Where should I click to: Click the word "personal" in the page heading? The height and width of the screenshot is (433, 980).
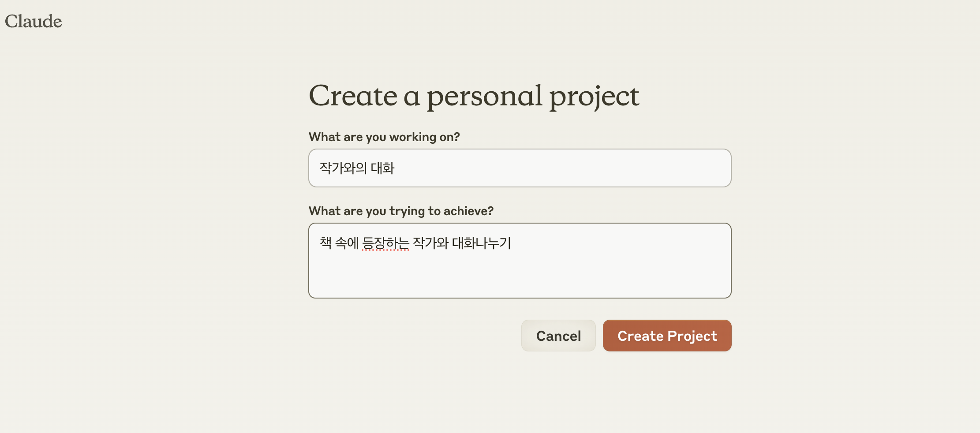pyautogui.click(x=484, y=96)
